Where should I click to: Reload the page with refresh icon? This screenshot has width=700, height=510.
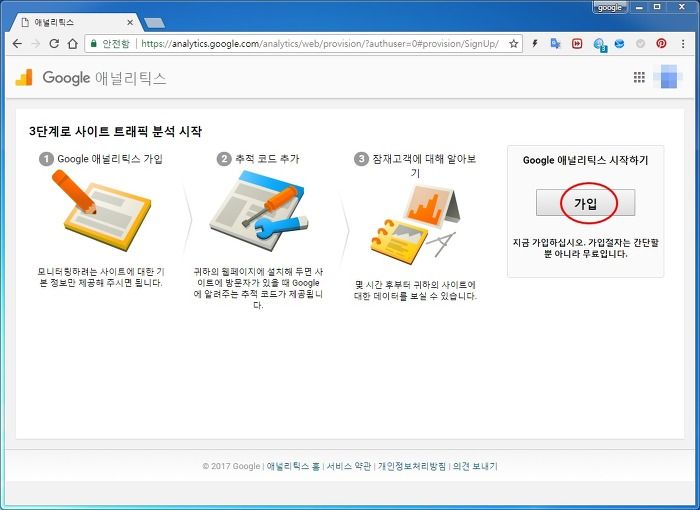[x=54, y=43]
